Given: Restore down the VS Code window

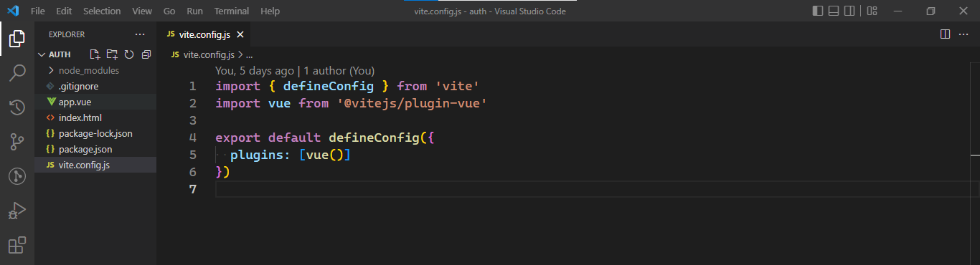Looking at the screenshot, I should click(x=930, y=11).
